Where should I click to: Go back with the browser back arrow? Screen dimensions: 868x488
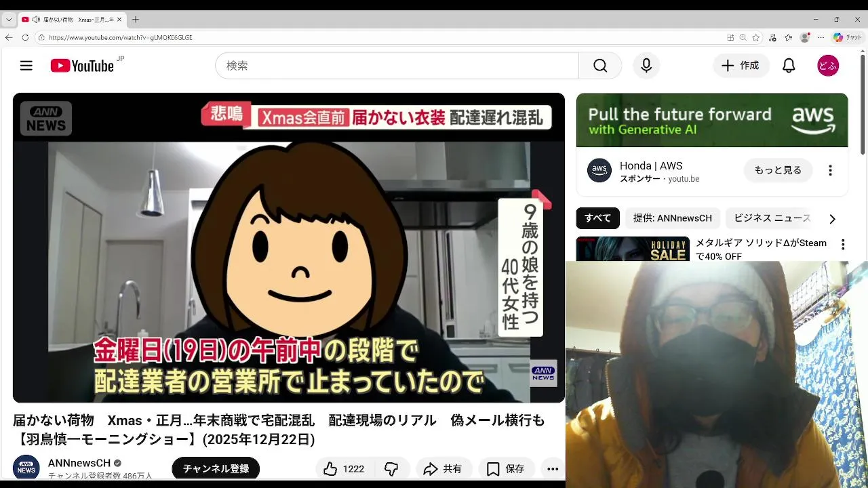pyautogui.click(x=9, y=37)
